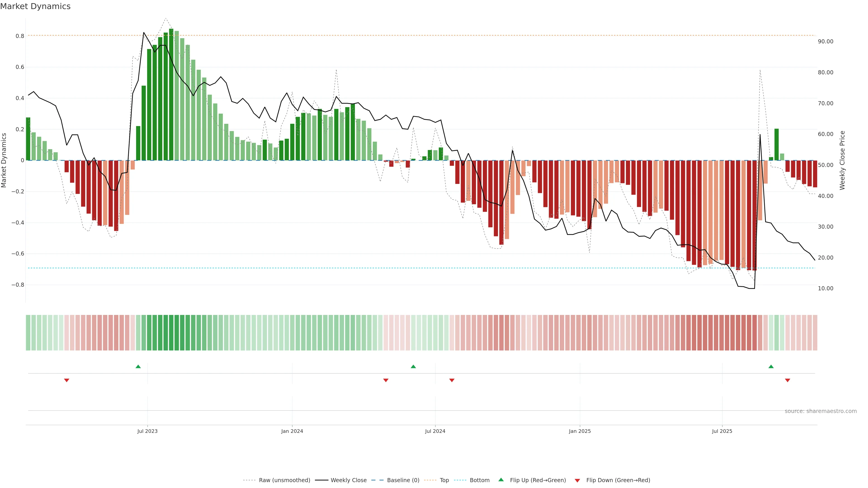Toggle Flip Down (Green→Red) legend entry
This screenshot has width=868, height=488.
point(618,480)
